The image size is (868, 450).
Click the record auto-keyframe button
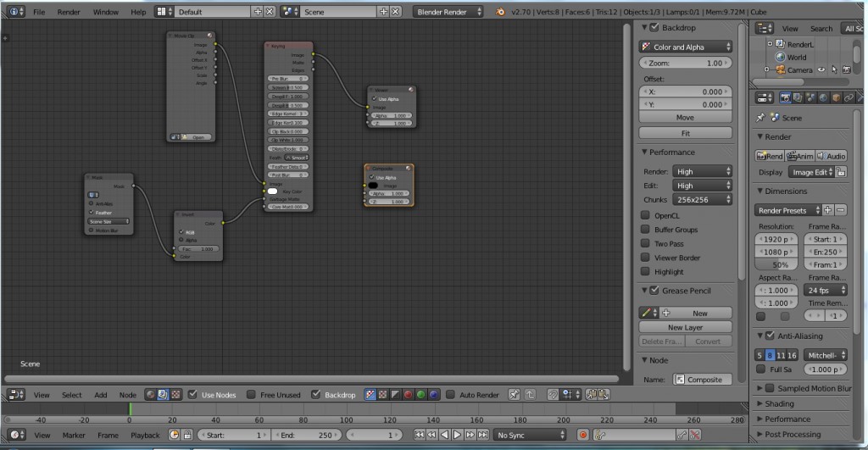tap(582, 435)
